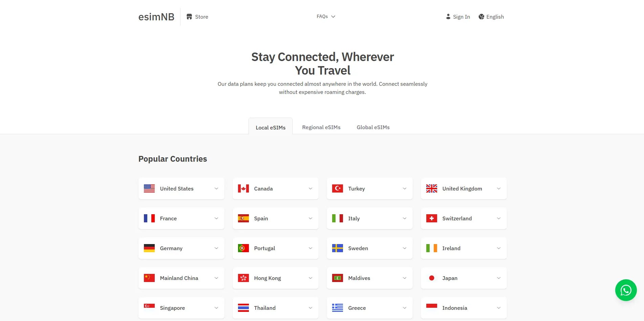Switch to the Regional eSIMs tab
644x321 pixels.
point(321,127)
